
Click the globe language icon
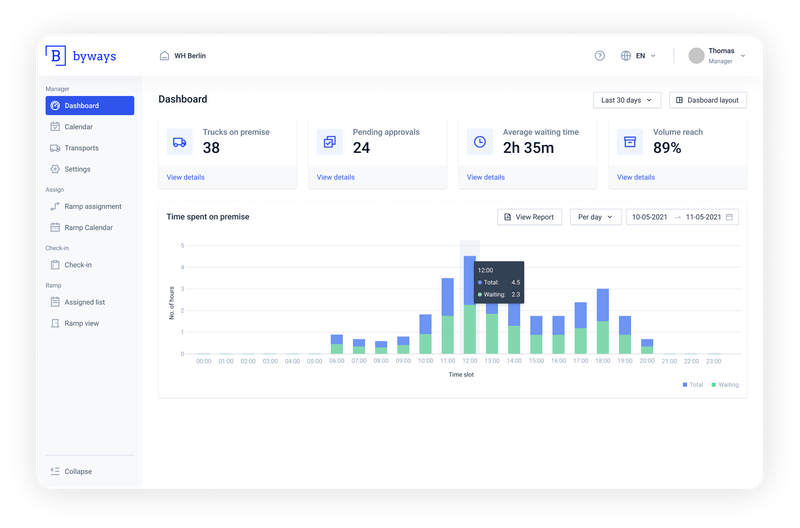pyautogui.click(x=626, y=56)
